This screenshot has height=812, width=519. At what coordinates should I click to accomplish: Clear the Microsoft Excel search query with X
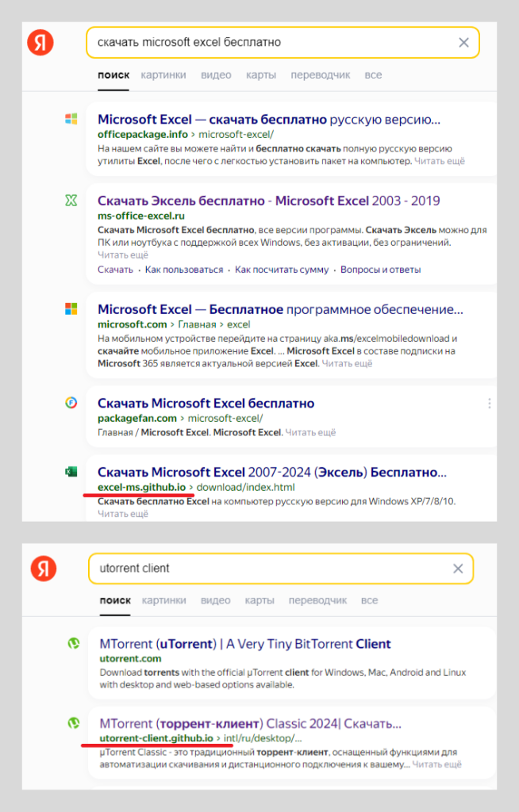click(463, 43)
